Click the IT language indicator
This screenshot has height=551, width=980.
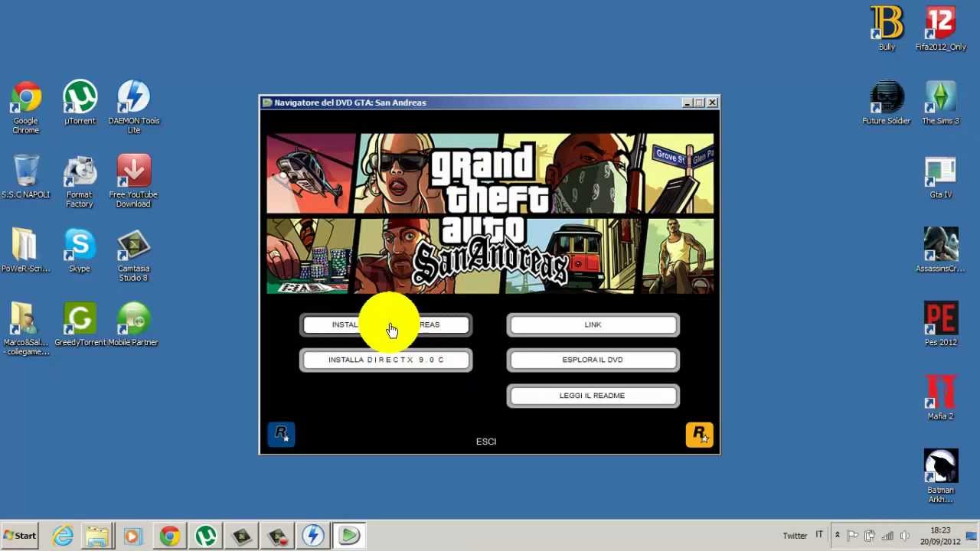819,535
